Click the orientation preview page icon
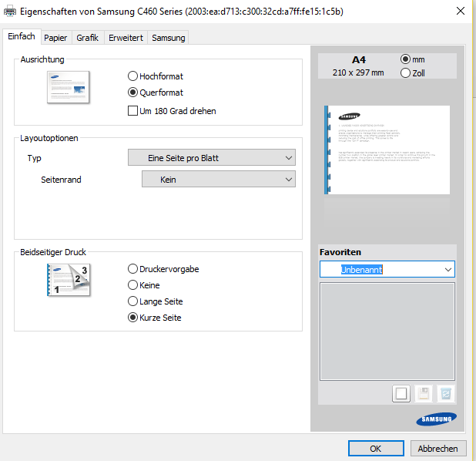 click(69, 87)
